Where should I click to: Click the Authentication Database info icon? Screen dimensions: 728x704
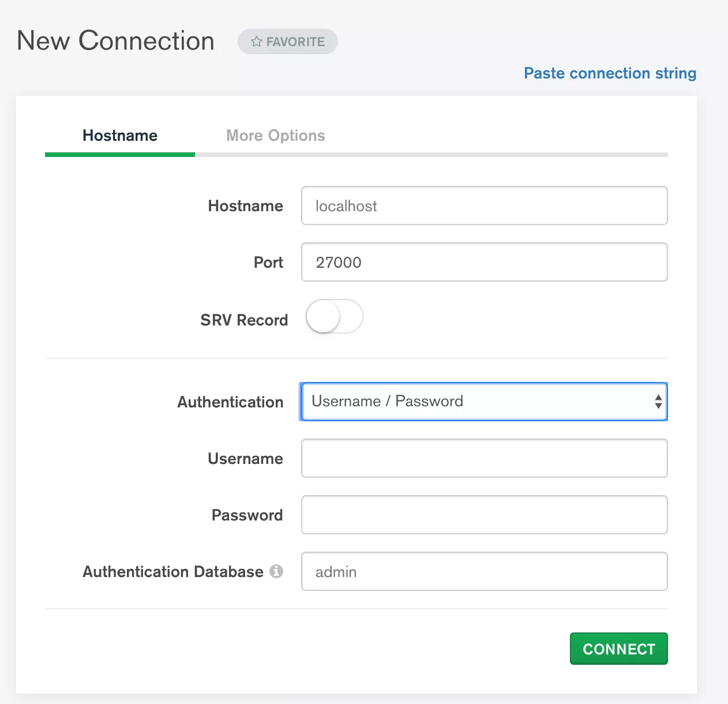tap(276, 571)
